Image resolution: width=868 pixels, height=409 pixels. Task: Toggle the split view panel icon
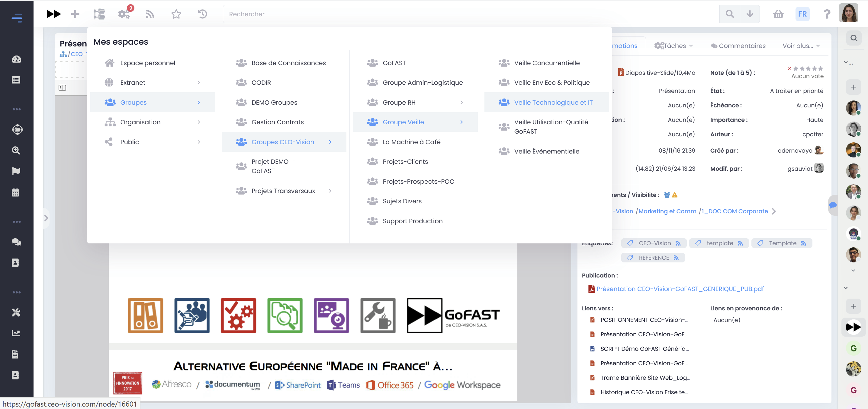62,88
